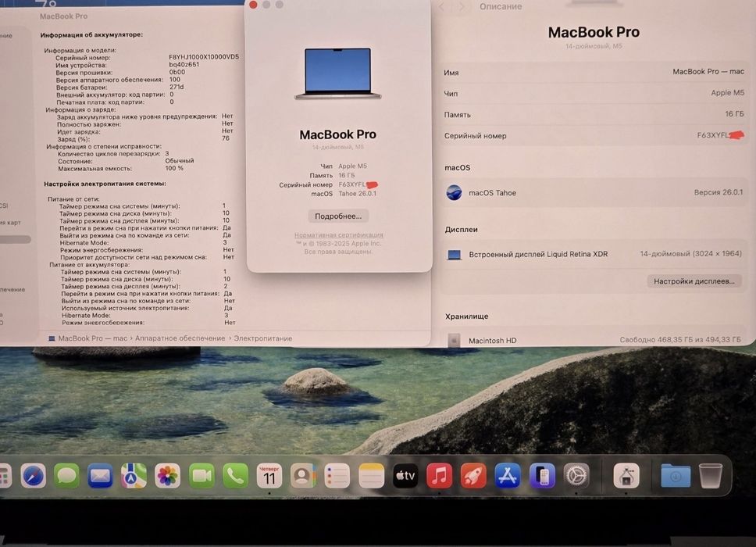The width and height of the screenshot is (756, 547).
Task: Launch the Apple TV app
Action: point(405,476)
